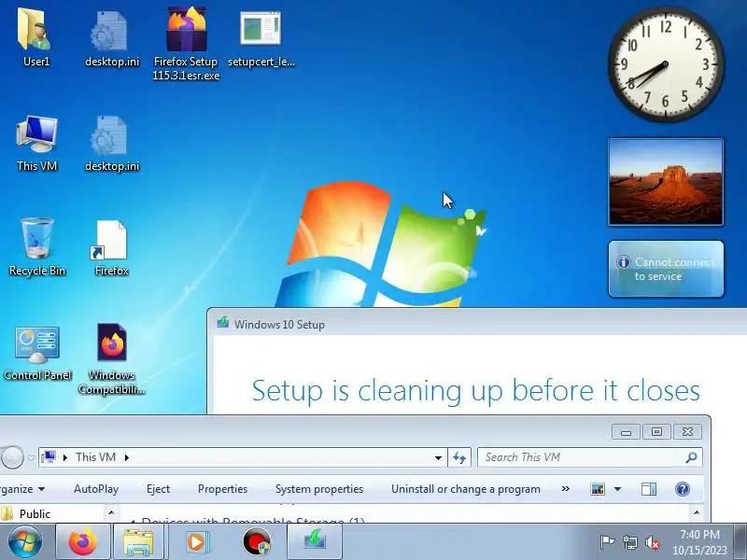Viewport: 747px width, 560px height.
Task: Click the 'Cannot connect to service' gadget
Action: click(x=666, y=269)
